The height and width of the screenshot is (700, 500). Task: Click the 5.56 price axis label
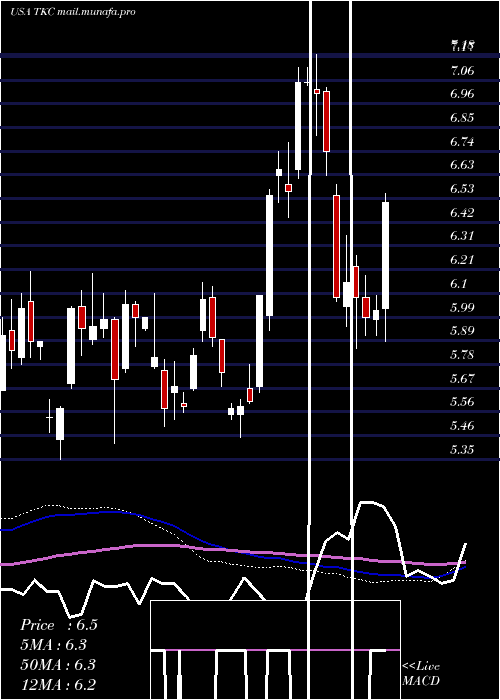click(x=462, y=401)
